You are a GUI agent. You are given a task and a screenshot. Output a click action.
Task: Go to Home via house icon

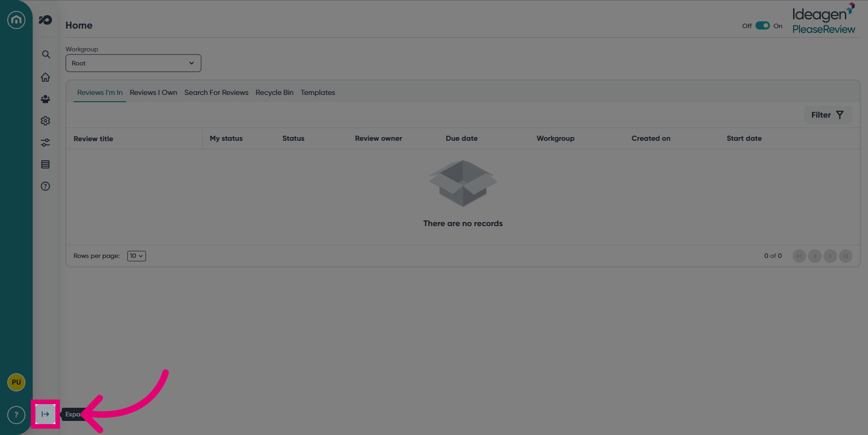[x=45, y=77]
